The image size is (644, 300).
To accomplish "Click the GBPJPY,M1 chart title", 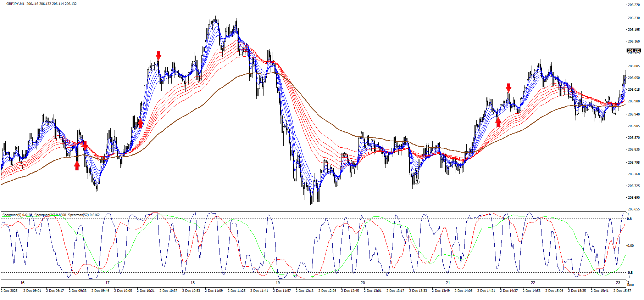I will tap(15, 4).
